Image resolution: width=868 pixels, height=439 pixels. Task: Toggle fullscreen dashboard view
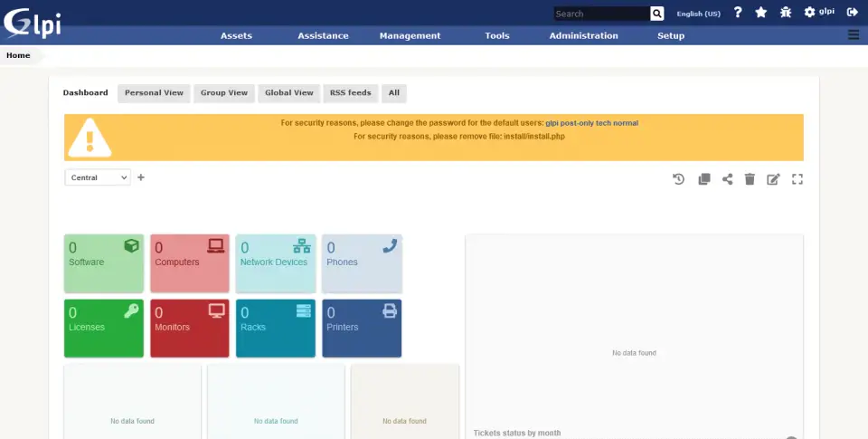(797, 179)
